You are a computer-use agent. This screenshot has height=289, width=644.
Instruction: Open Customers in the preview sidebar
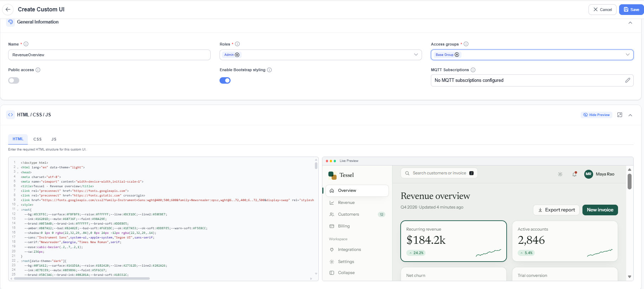click(x=357, y=214)
